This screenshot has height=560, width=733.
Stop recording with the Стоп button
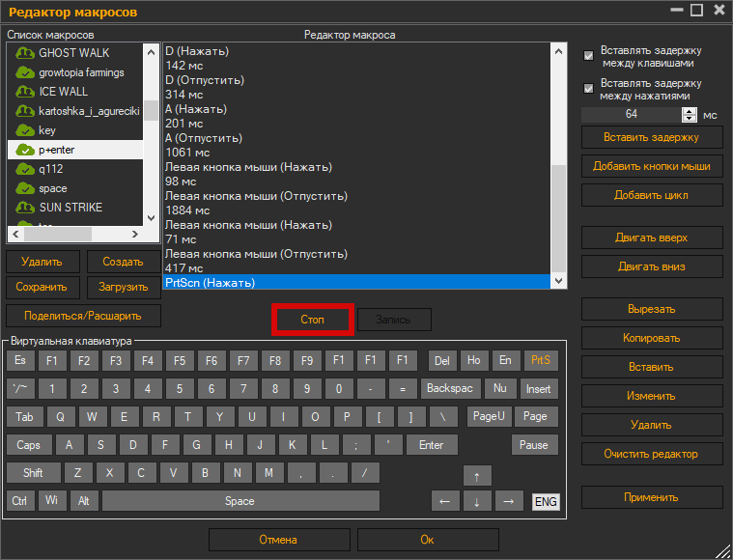[312, 320]
